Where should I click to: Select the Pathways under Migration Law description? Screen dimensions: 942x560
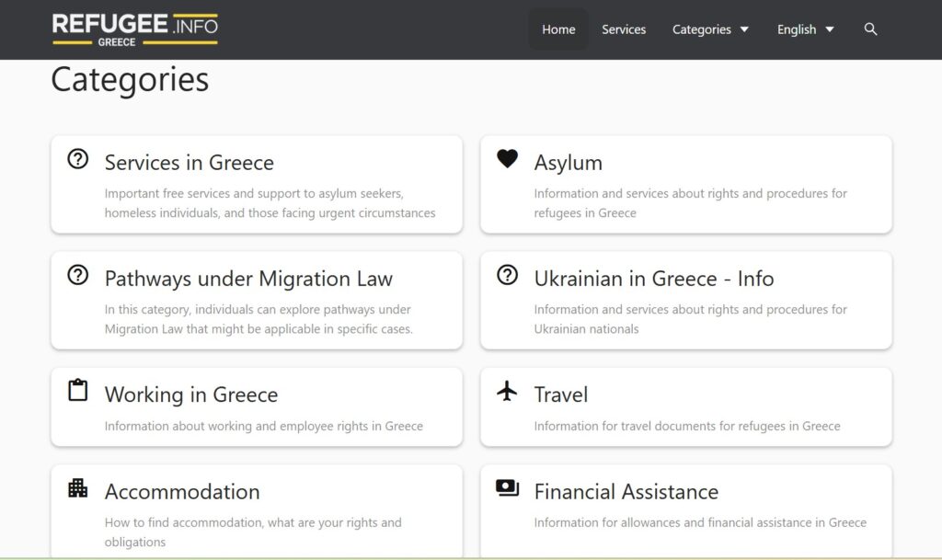pyautogui.click(x=258, y=319)
